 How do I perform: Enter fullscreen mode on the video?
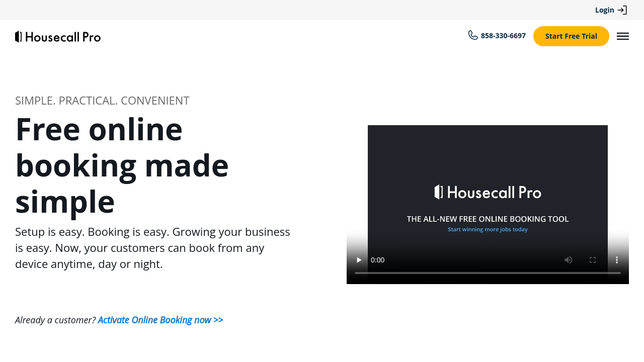(x=593, y=260)
